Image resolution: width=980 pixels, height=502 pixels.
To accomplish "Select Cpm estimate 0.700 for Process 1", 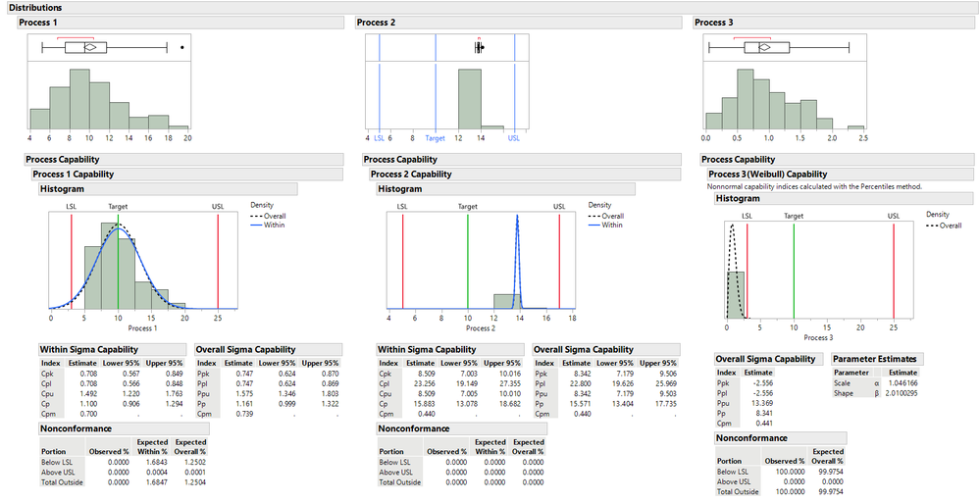I will (x=87, y=414).
